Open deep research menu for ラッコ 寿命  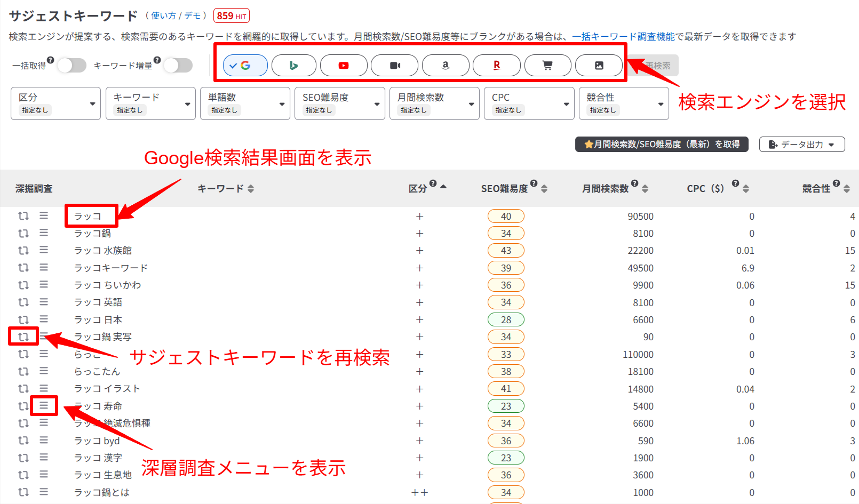coord(44,406)
